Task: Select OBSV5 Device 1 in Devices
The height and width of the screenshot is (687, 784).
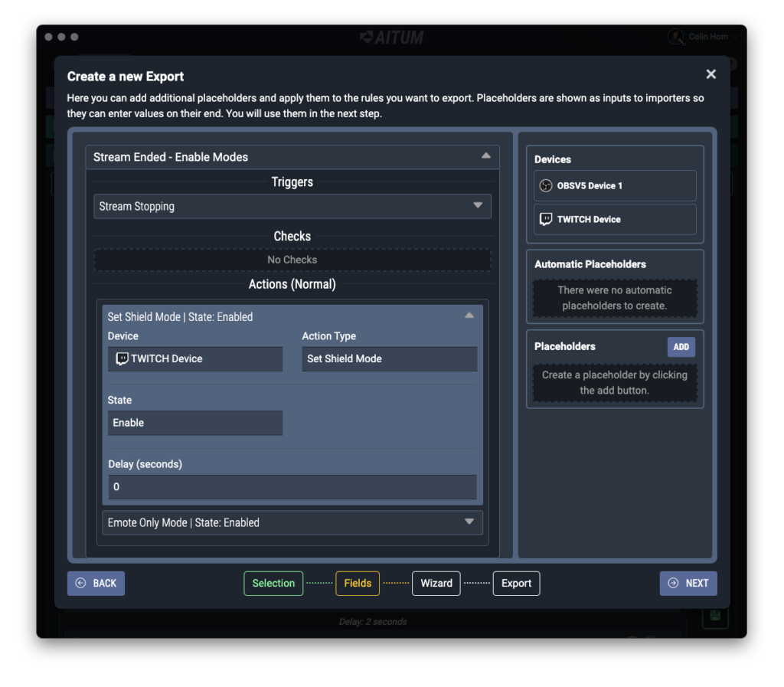Action: tap(615, 185)
